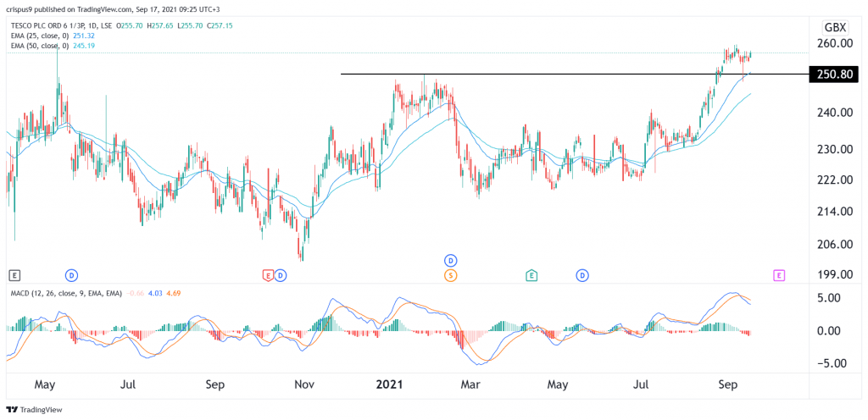Click the green earnings E marker
The image size is (868, 420).
pyautogui.click(x=531, y=274)
